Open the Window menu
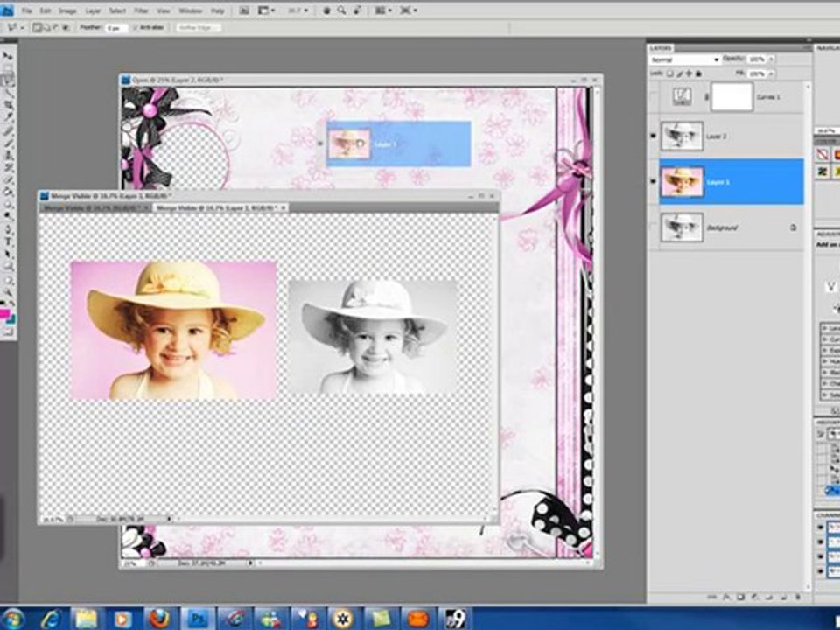Screen dimensions: 840x630 click(x=190, y=10)
